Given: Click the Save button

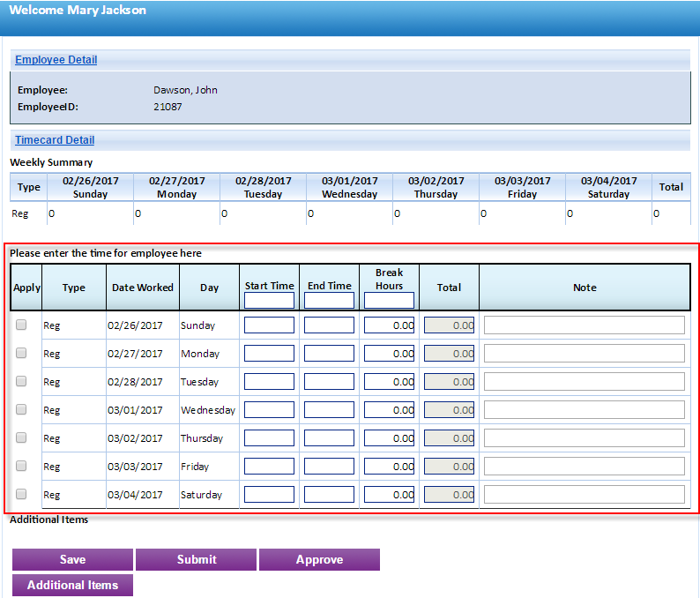Looking at the screenshot, I should point(73,559).
